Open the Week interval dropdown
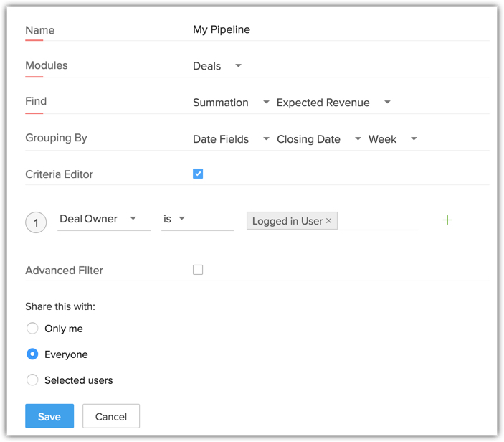The height and width of the screenshot is (442, 504). [393, 139]
